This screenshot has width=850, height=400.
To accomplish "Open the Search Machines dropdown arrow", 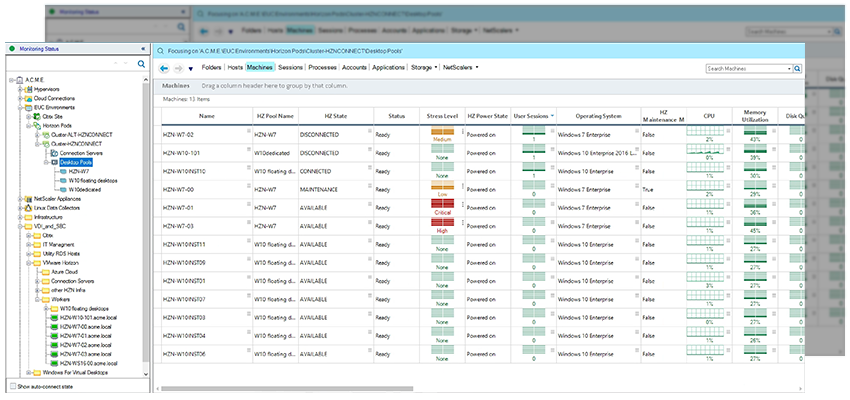I will 789,69.
